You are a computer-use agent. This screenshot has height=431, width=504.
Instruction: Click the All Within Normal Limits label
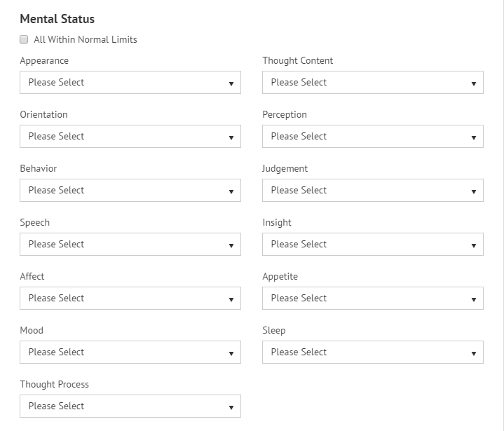[x=86, y=39]
